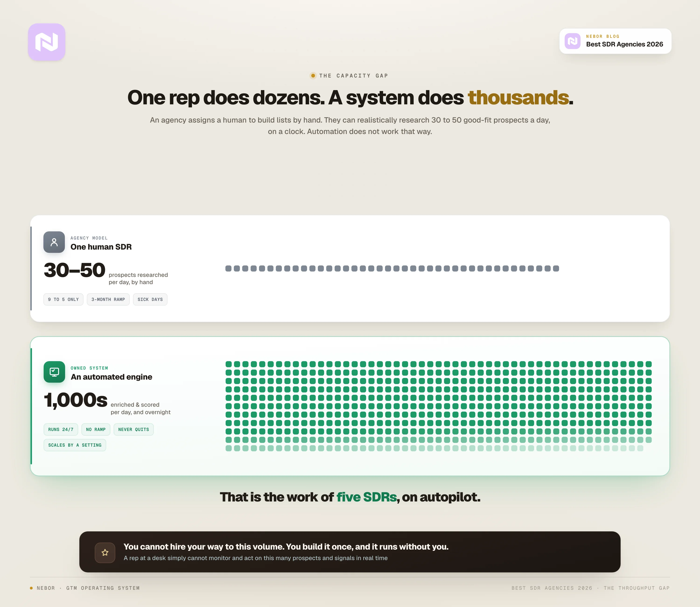Click the five SDRs green text
700x607 pixels.
click(x=366, y=497)
